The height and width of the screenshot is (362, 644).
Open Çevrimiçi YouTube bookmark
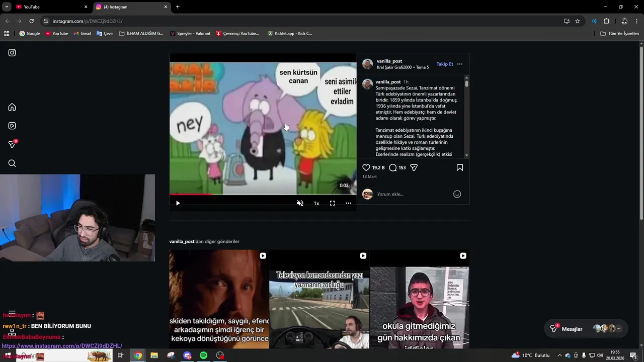(x=237, y=34)
